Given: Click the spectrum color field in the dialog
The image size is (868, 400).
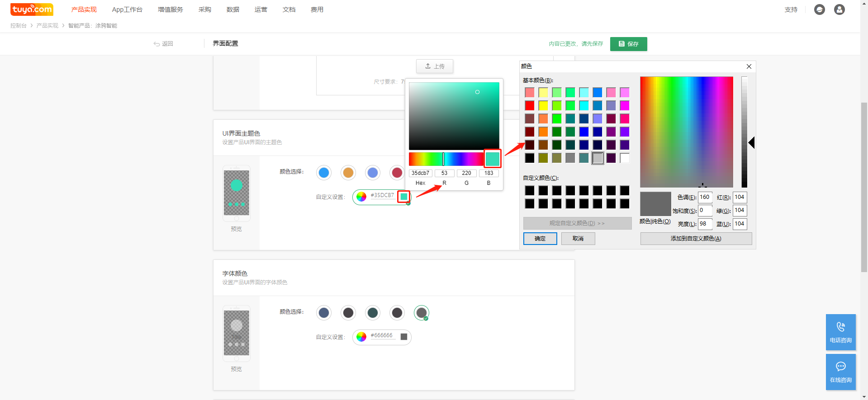Looking at the screenshot, I should tap(687, 132).
